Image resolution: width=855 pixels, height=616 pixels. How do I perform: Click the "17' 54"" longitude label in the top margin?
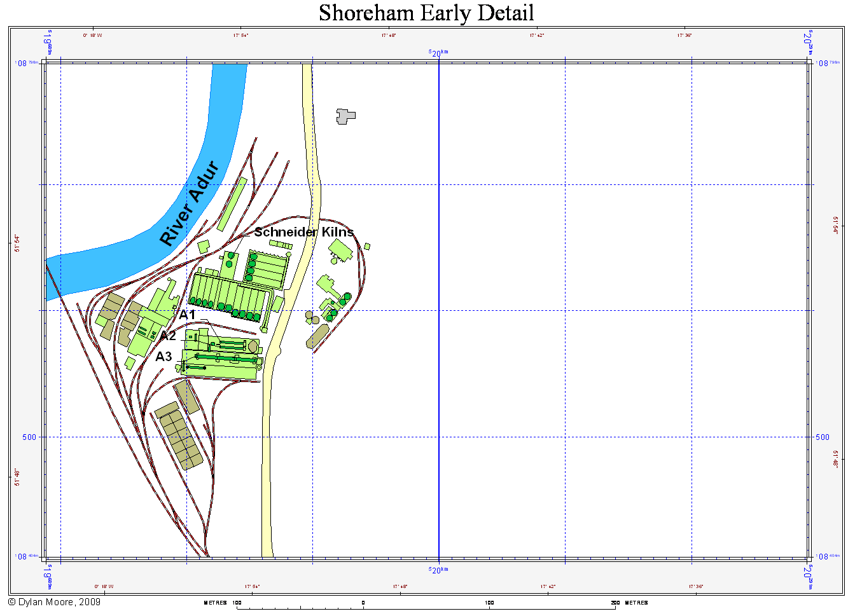click(x=240, y=36)
